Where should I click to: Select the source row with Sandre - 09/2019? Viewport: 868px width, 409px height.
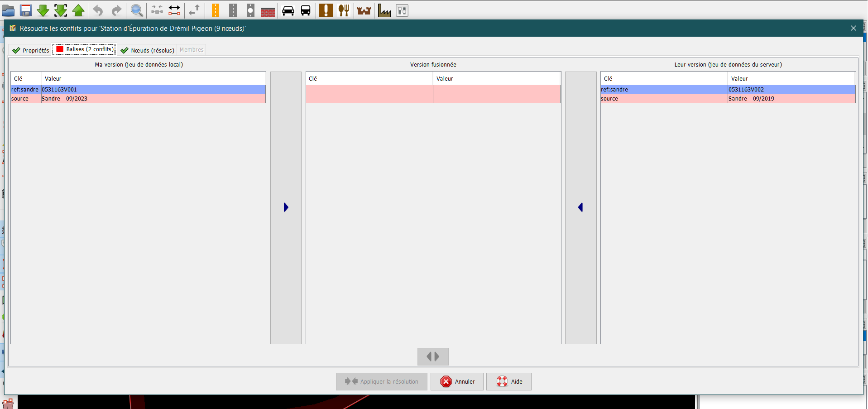(728, 99)
